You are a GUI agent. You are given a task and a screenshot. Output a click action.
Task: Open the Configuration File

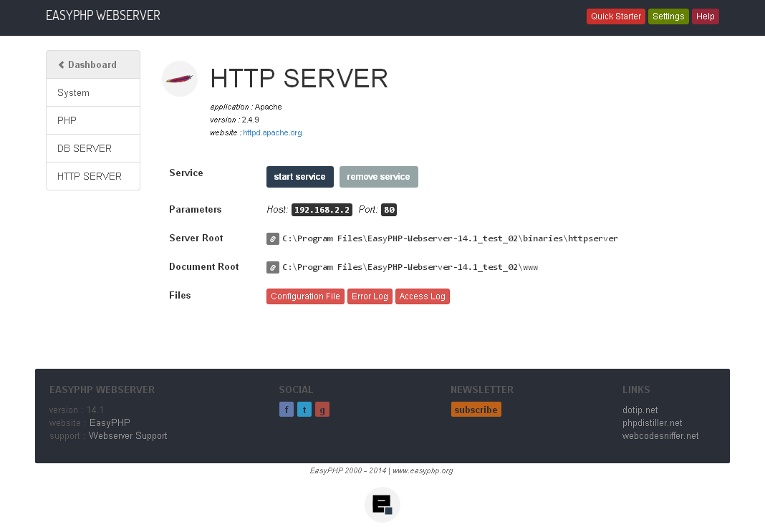[x=305, y=296]
